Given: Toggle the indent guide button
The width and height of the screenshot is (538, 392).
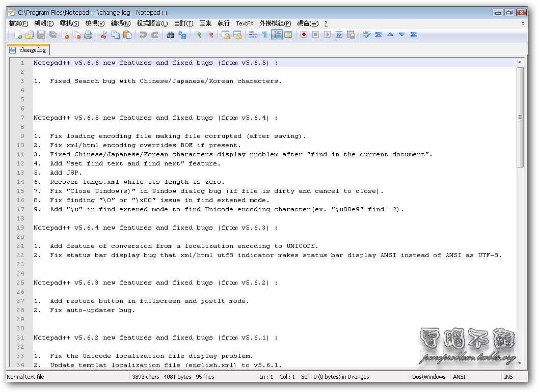Looking at the screenshot, I should pyautogui.click(x=277, y=35).
